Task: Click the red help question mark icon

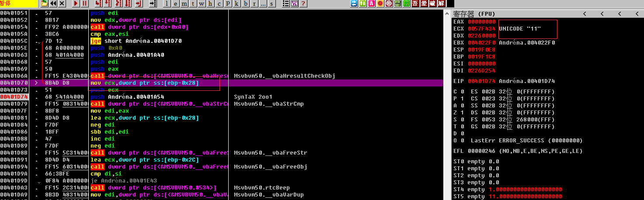Action: pos(303,3)
